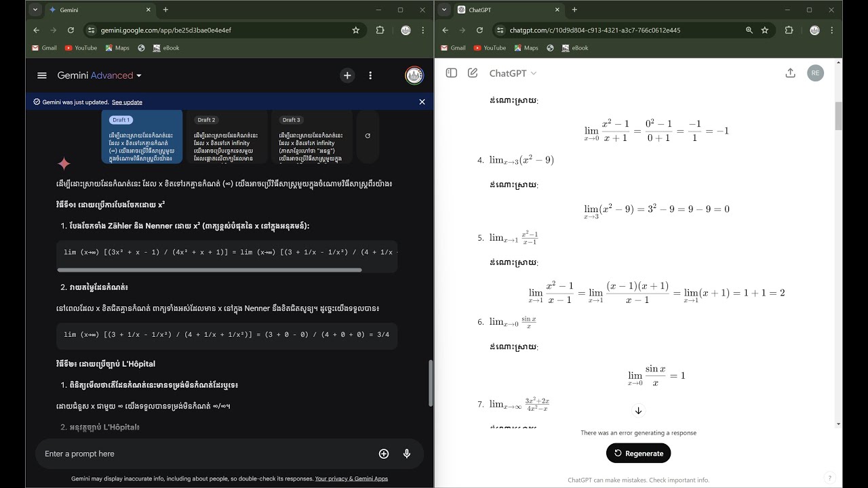Reload the ChatGPT browser page
Viewport: 868px width, 488px height.
click(x=479, y=30)
